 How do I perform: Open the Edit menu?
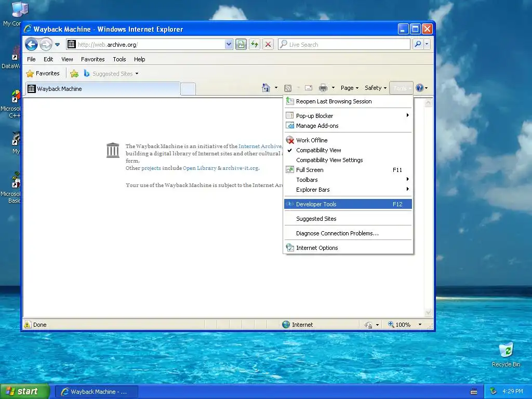(x=48, y=59)
